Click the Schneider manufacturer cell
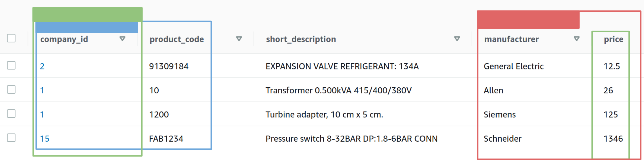The image size is (644, 162). (x=502, y=139)
